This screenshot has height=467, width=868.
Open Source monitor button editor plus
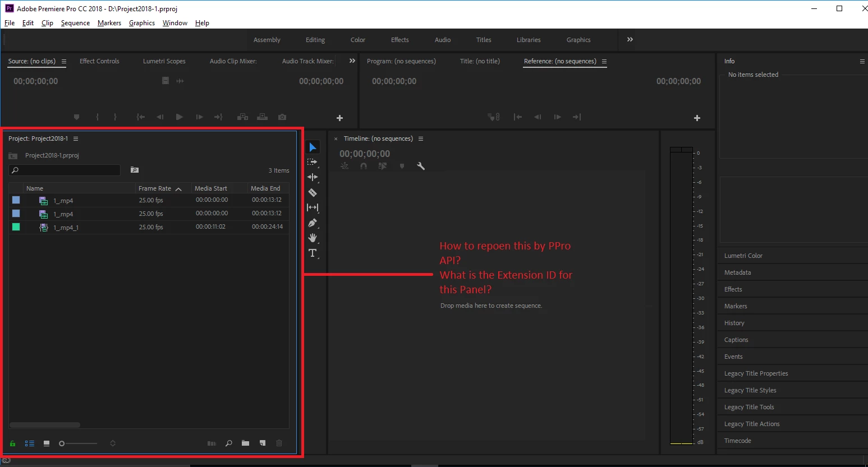coord(339,118)
